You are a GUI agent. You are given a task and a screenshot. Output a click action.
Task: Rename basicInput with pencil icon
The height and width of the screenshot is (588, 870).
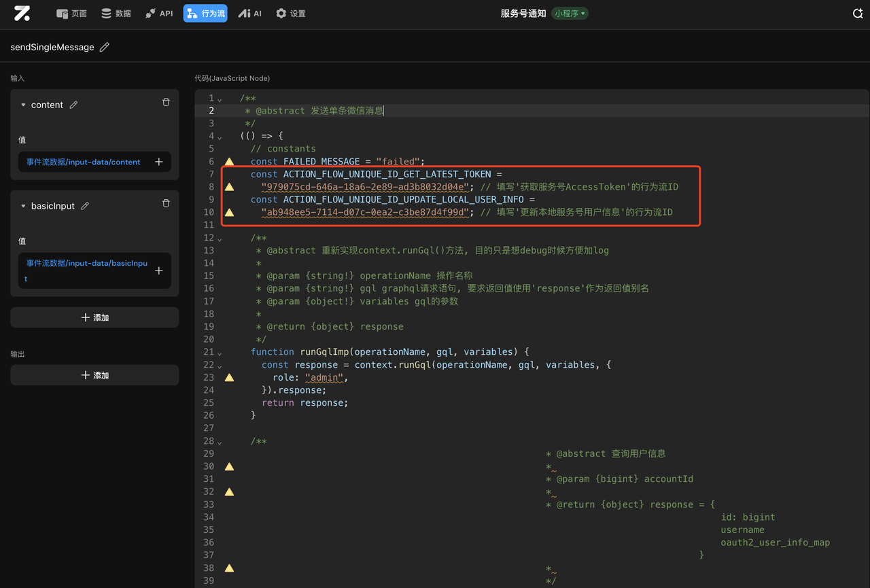85,206
